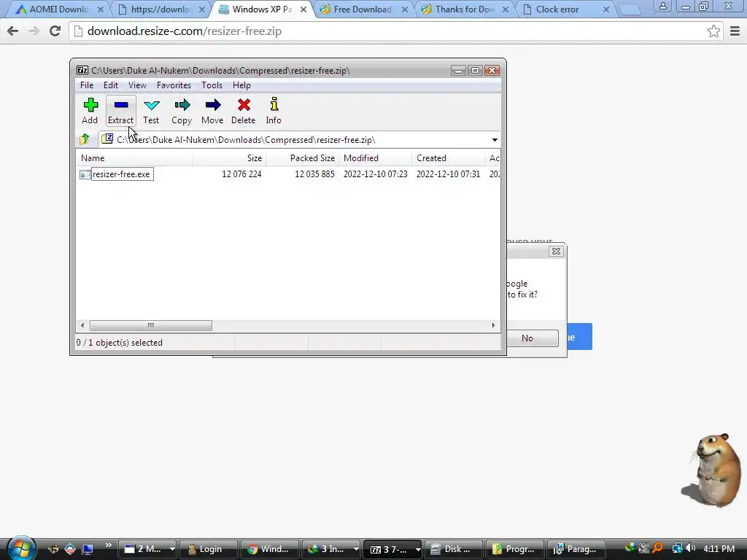
Task: Click the browser Back arrow
Action: pos(13,31)
